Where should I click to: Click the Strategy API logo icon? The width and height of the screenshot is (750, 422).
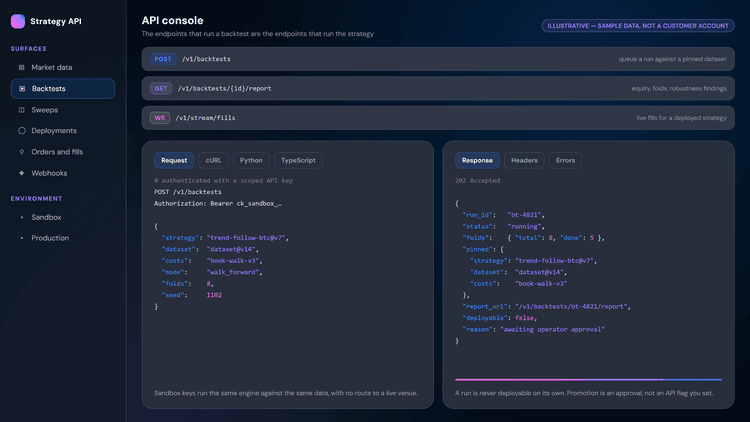click(18, 21)
